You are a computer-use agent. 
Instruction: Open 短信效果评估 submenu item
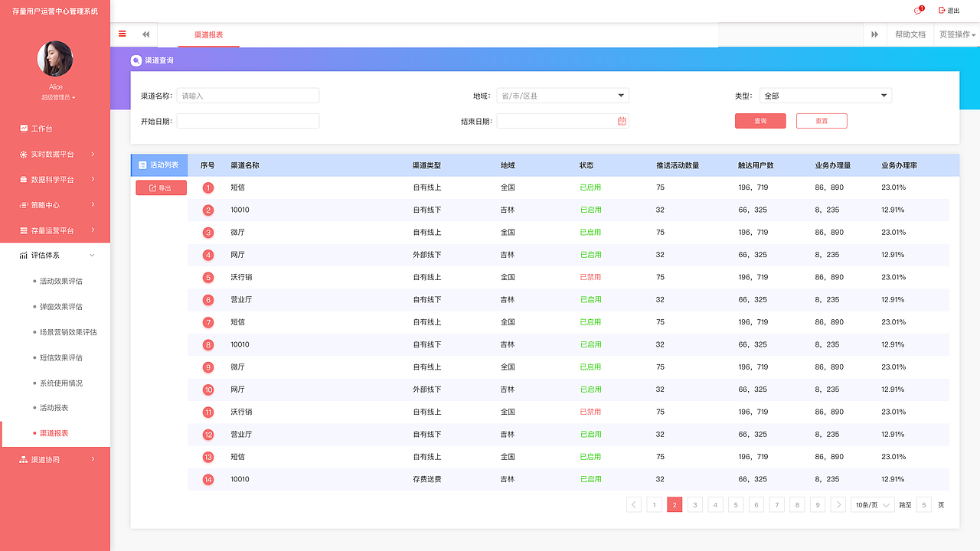60,357
